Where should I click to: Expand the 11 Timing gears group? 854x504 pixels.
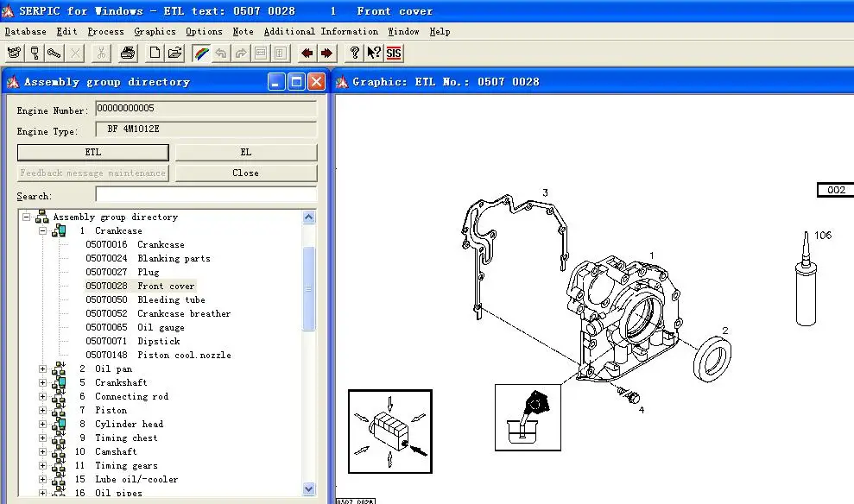point(42,466)
